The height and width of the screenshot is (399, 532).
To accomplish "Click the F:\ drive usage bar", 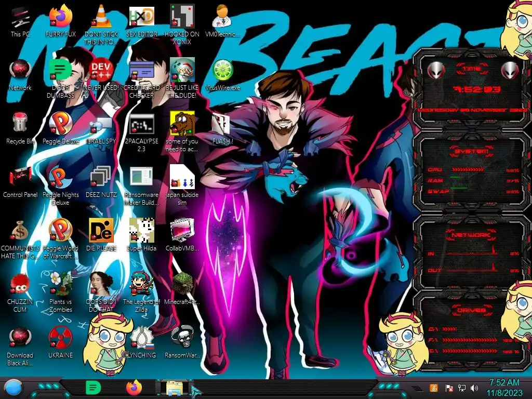I will [x=470, y=340].
